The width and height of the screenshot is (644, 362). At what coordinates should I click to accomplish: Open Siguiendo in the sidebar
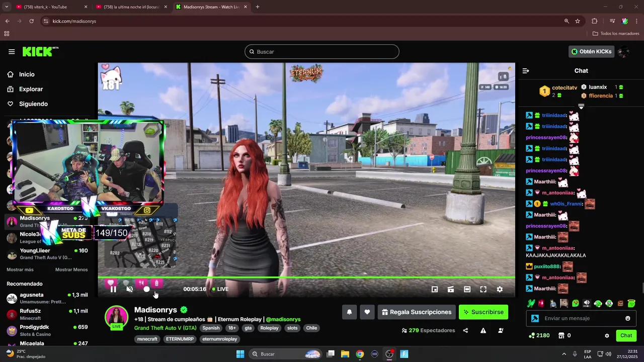pos(33,104)
